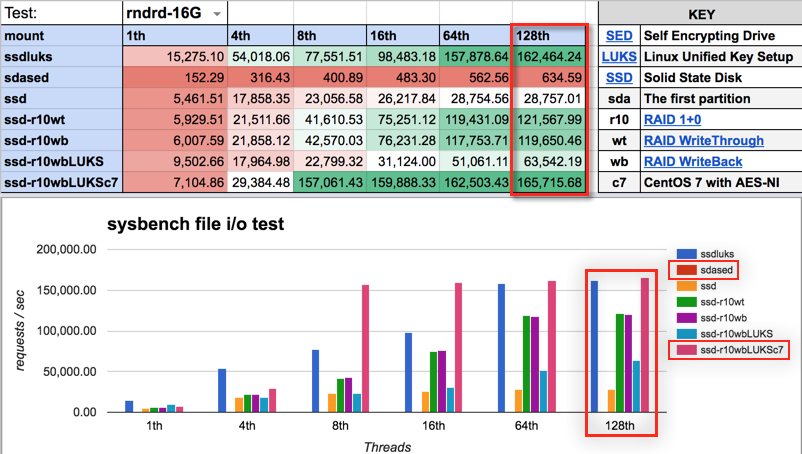Click the SSD hyperlink
The height and width of the screenshot is (454, 802).
[x=617, y=78]
